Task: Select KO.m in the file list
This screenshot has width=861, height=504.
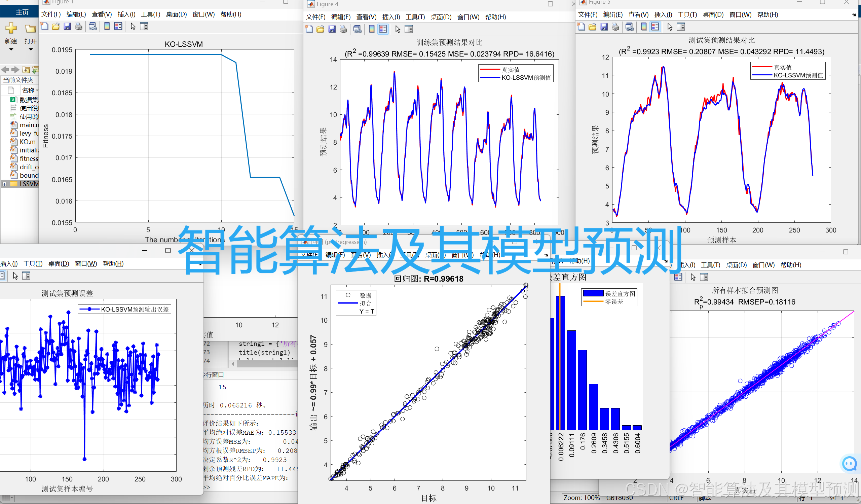Action: pyautogui.click(x=27, y=142)
